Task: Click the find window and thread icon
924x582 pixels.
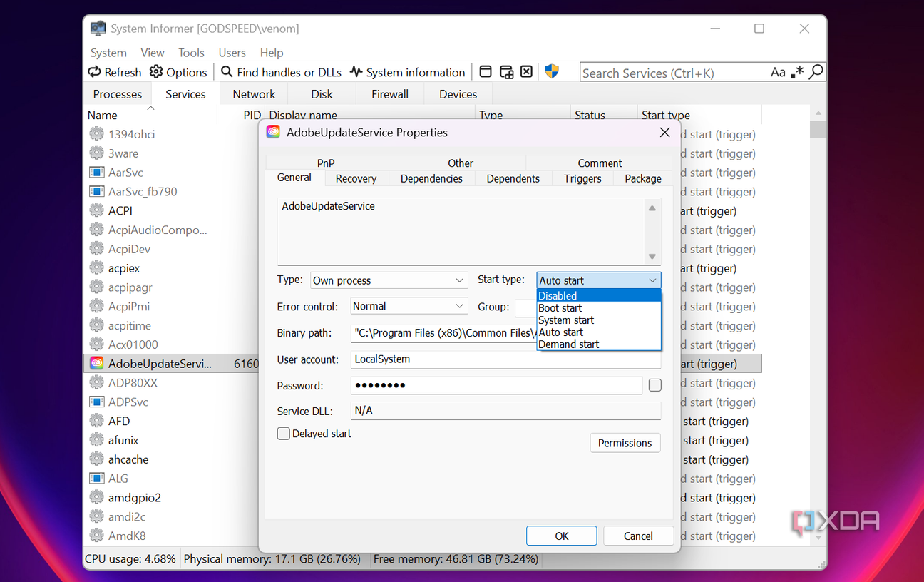Action: click(x=506, y=71)
